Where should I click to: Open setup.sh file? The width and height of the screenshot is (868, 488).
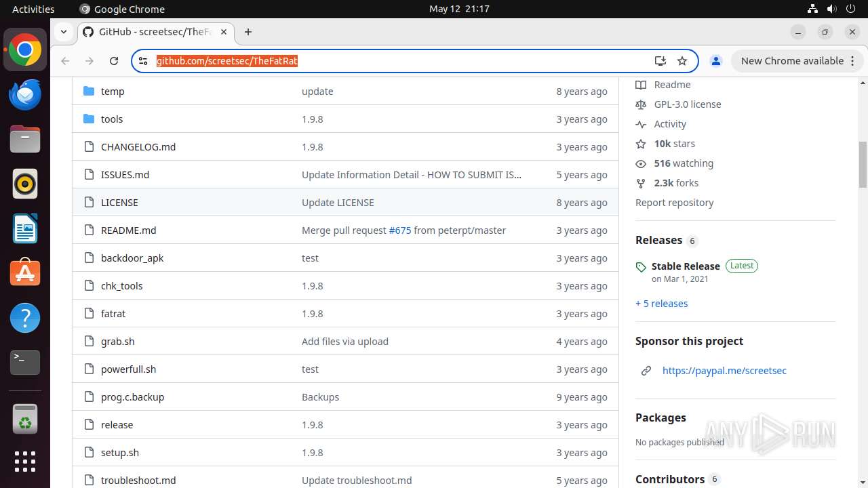tap(120, 452)
